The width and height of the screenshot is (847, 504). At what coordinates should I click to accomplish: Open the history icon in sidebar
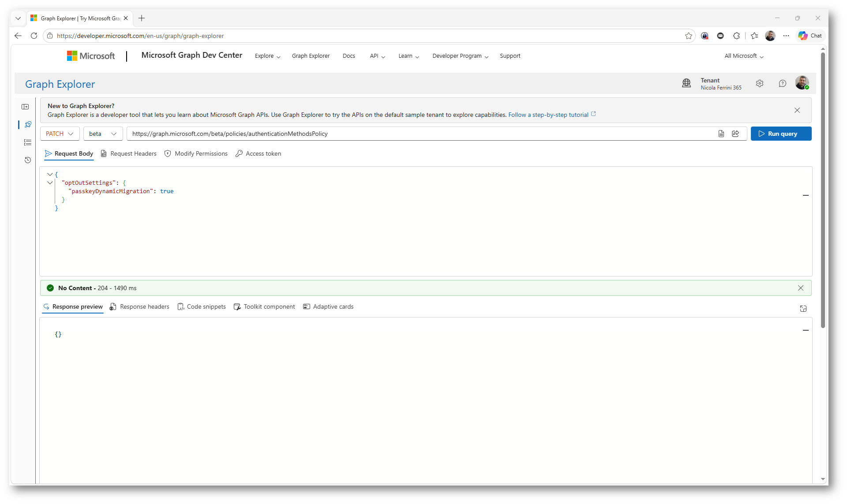(28, 160)
